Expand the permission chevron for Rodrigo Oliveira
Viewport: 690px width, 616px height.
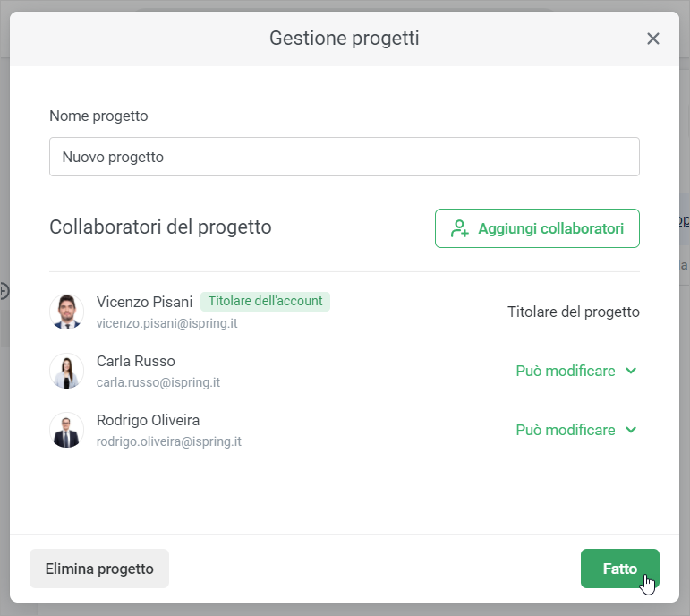[631, 430]
